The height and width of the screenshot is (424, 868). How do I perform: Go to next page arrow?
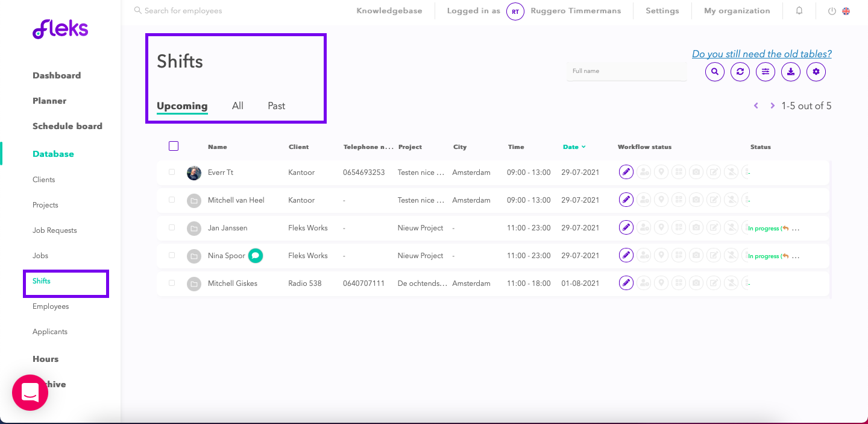click(772, 106)
